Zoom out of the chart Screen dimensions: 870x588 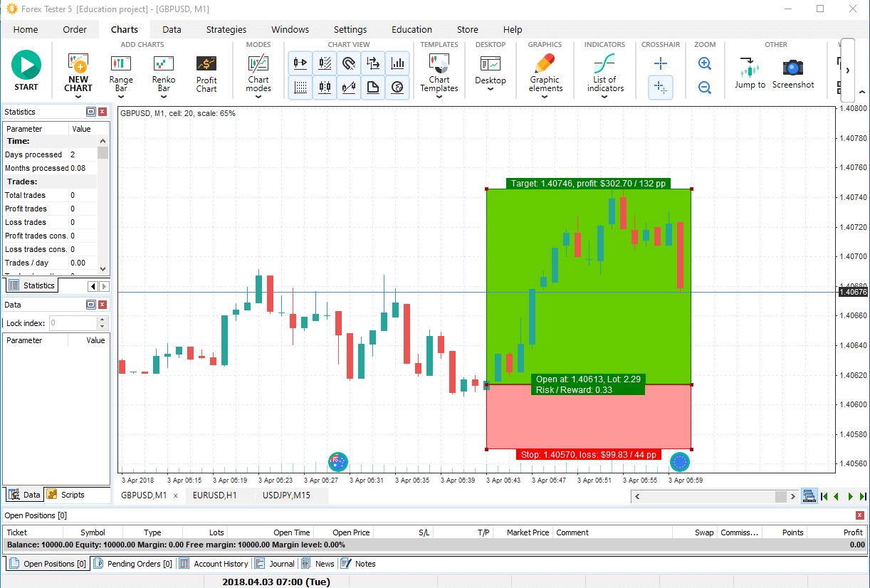(x=704, y=88)
